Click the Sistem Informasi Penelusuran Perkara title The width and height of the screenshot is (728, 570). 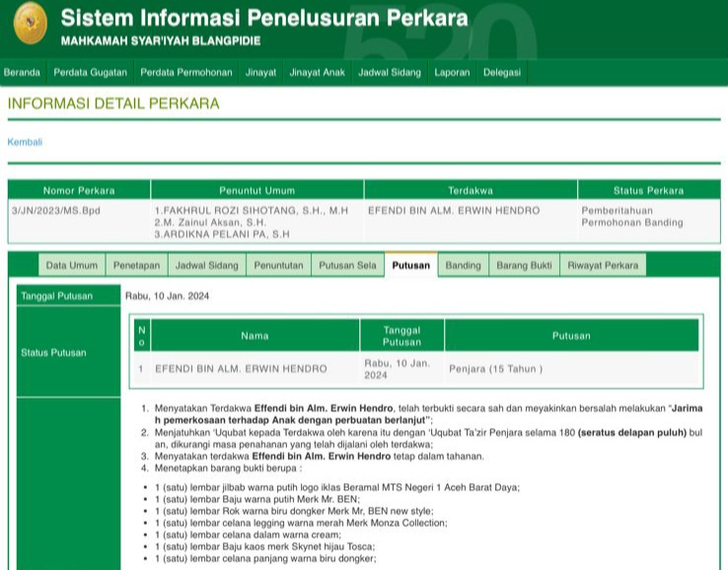point(264,19)
